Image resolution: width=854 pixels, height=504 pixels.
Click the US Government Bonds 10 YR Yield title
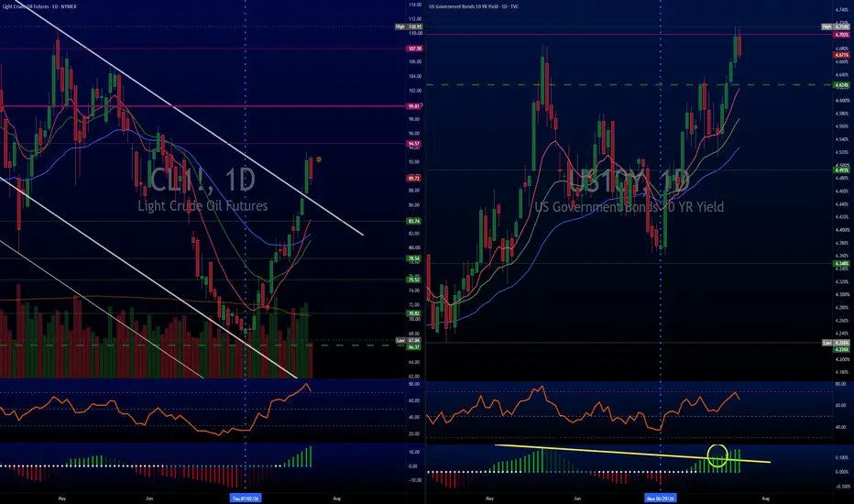point(474,6)
